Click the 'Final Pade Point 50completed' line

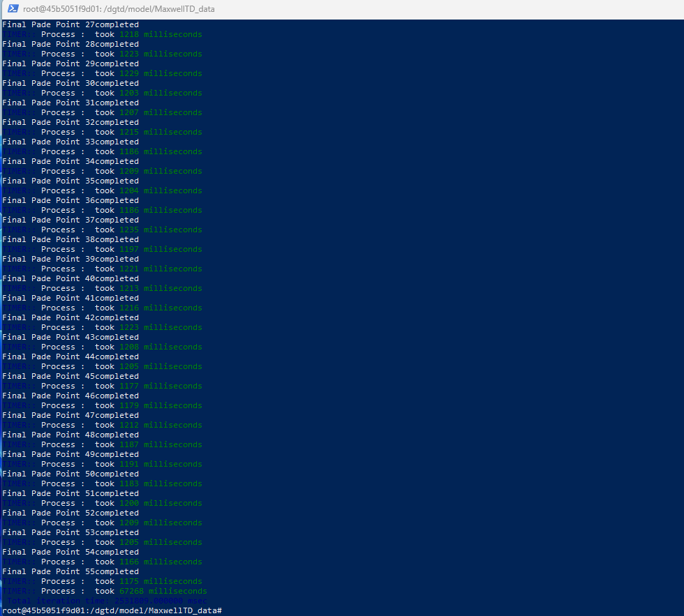70,474
